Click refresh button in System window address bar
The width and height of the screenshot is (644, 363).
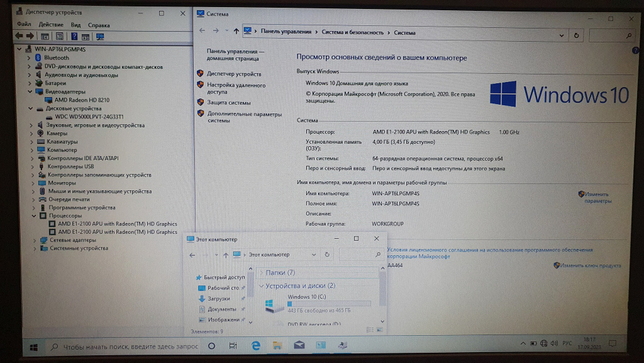click(x=576, y=35)
